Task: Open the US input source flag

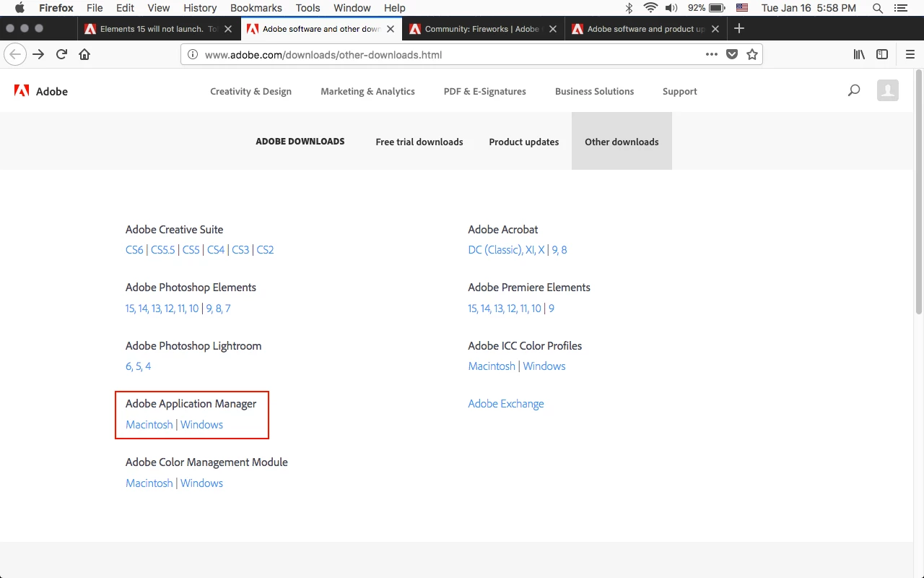Action: (742, 8)
